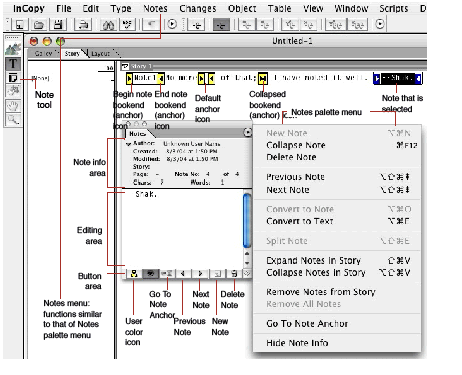
Task: Click the Previous Note arrow palette button
Action: (x=182, y=274)
